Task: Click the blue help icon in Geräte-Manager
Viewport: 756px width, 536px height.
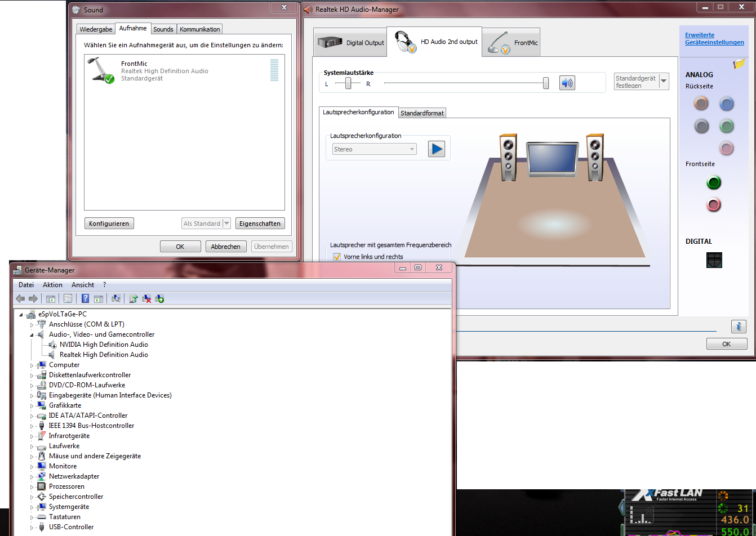Action: pos(86,298)
